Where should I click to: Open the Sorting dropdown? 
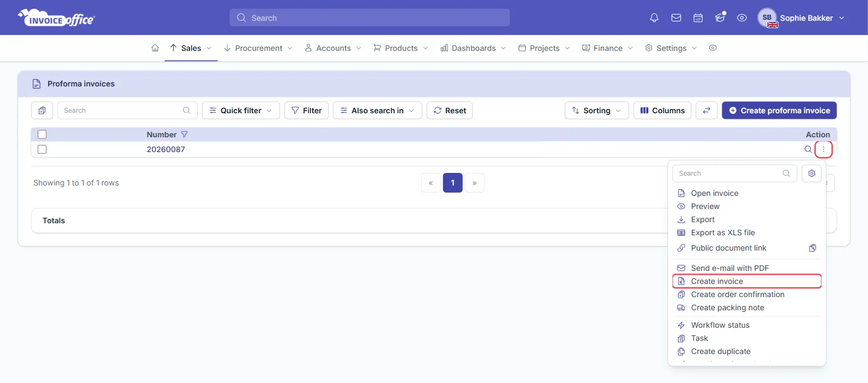596,111
